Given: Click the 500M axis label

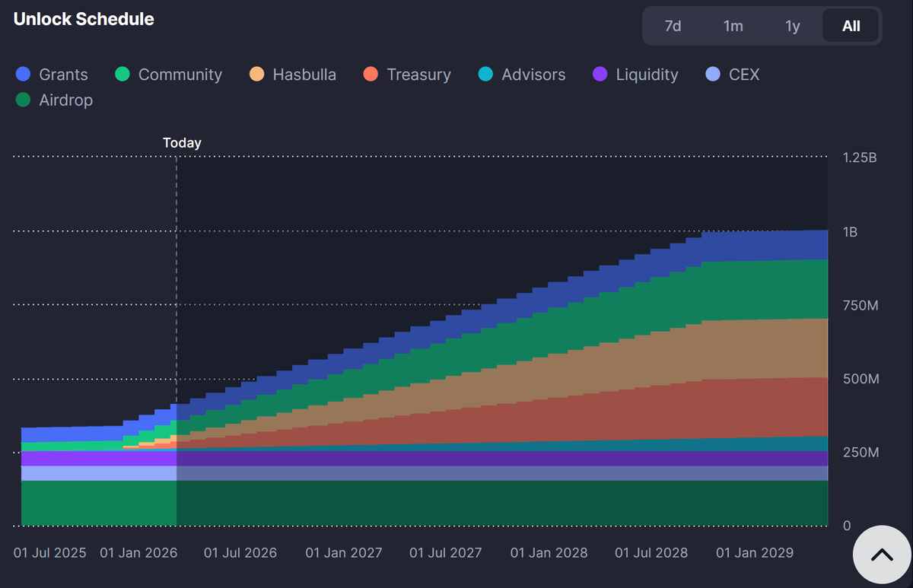Looking at the screenshot, I should click(x=861, y=379).
